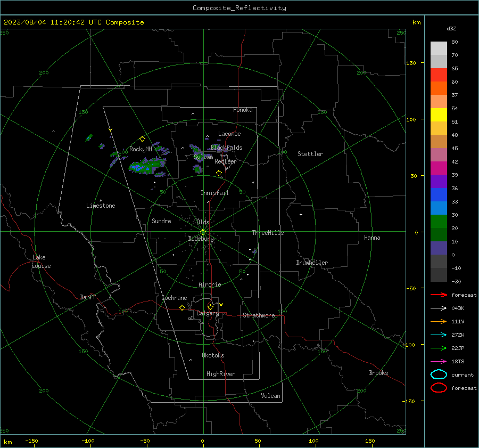Click the cyan 27ZW arrow legend entry

(439, 335)
